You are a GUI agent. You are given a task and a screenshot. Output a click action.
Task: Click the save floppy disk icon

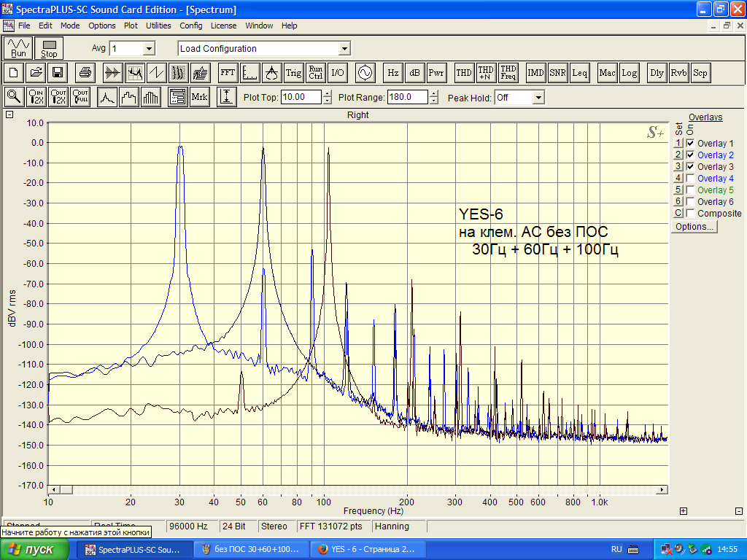click(58, 73)
